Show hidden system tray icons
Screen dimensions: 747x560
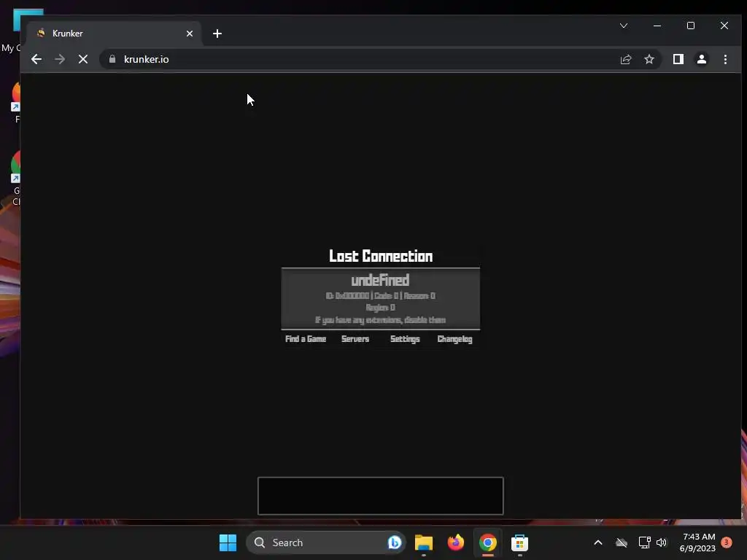598,542
